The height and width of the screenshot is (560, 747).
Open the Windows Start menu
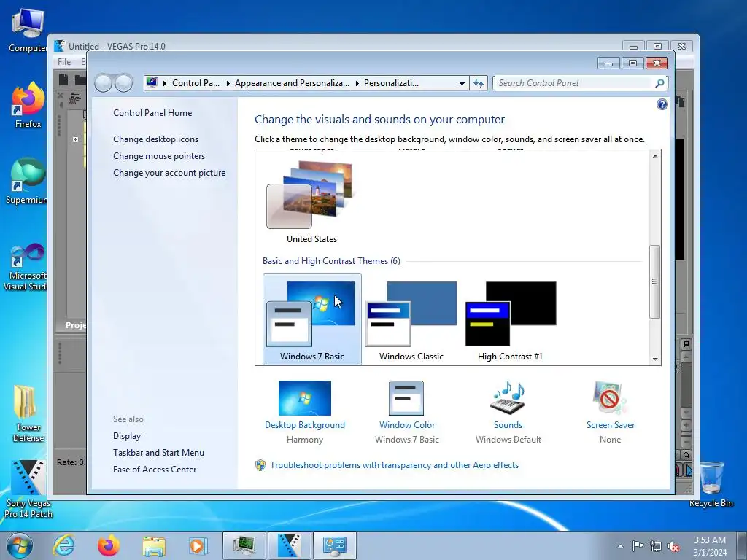pyautogui.click(x=20, y=545)
